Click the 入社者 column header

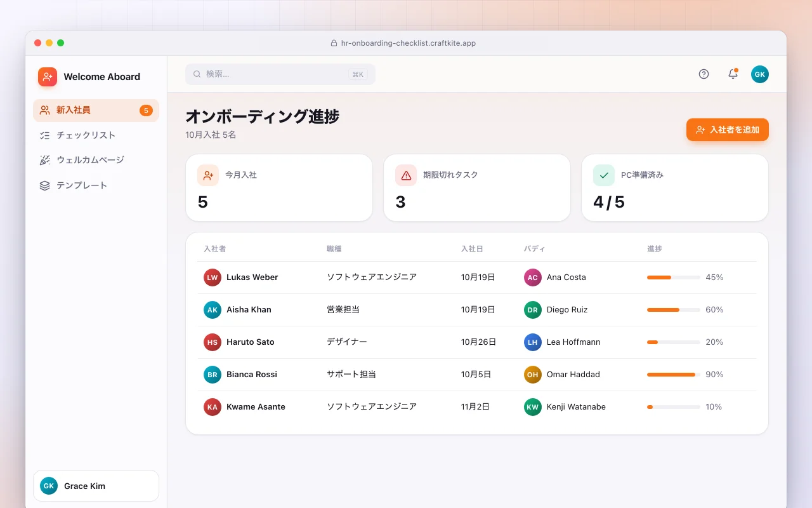click(x=215, y=249)
